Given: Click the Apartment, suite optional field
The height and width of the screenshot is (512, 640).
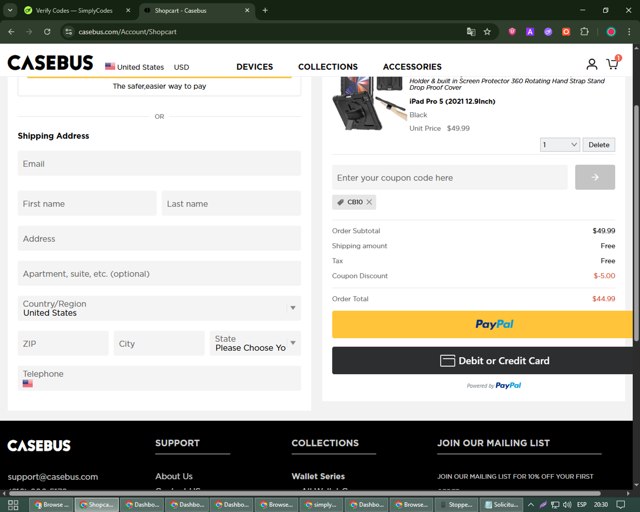Looking at the screenshot, I should (159, 274).
